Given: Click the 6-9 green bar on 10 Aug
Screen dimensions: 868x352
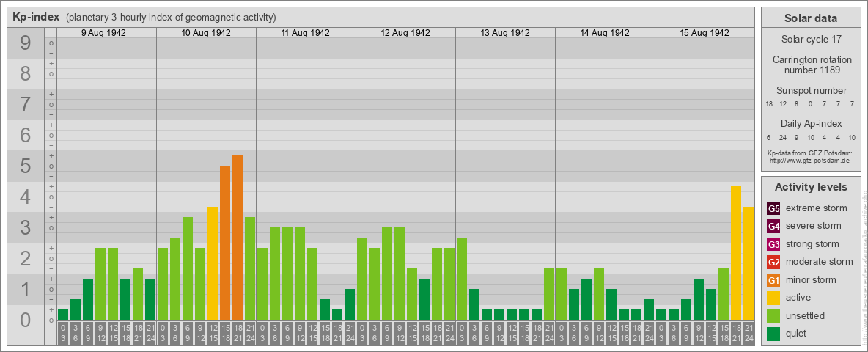Looking at the screenshot, I should tap(188, 269).
